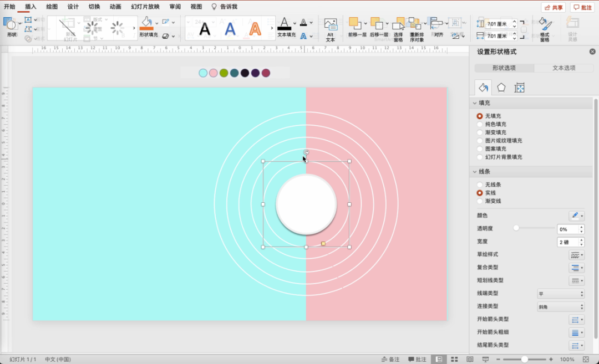Select the Size & Properties icon in panel
Viewport: 599px width, 364px height.
click(519, 88)
